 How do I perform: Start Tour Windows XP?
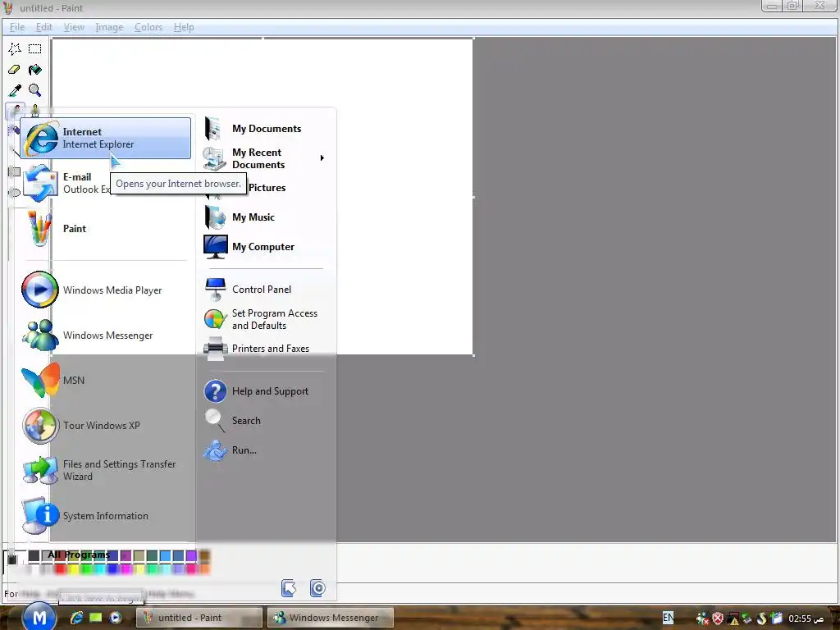tap(106, 426)
